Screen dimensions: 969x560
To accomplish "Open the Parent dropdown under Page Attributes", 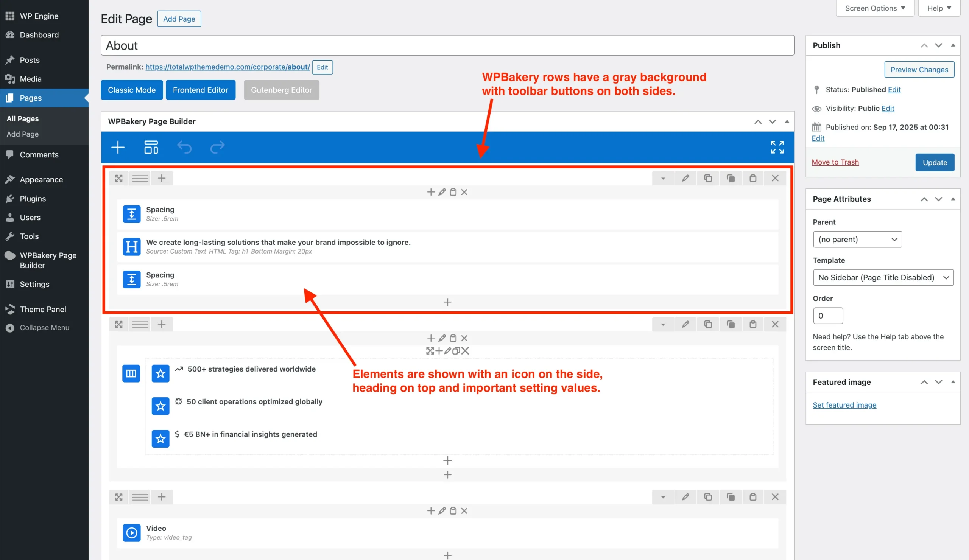I will click(x=857, y=239).
